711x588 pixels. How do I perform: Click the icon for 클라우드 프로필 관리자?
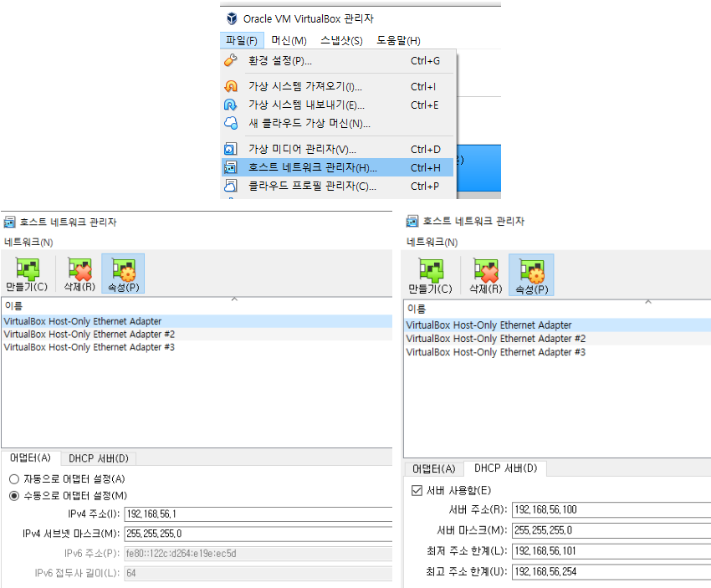231,186
